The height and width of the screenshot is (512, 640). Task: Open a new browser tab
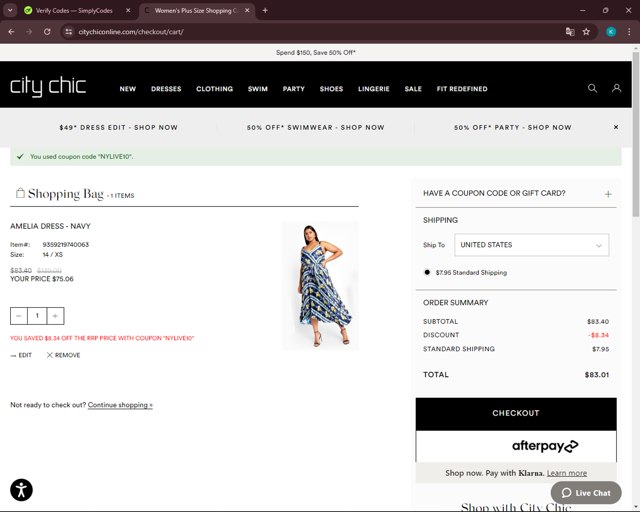(x=265, y=11)
